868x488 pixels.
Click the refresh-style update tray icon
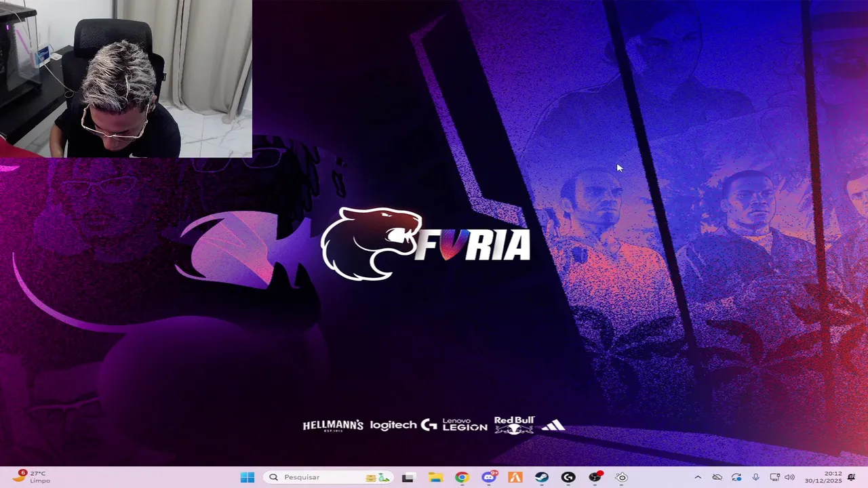click(736, 477)
